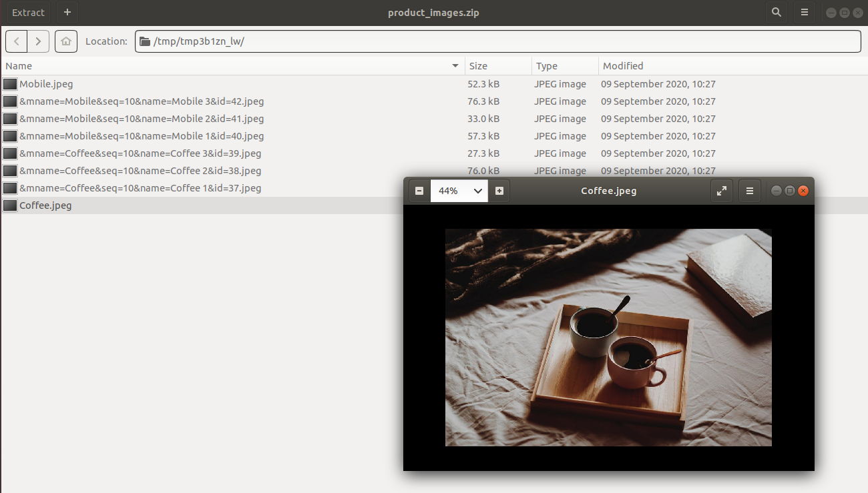Image resolution: width=868 pixels, height=493 pixels.
Task: Sort files by the Modified column
Action: [733, 66]
